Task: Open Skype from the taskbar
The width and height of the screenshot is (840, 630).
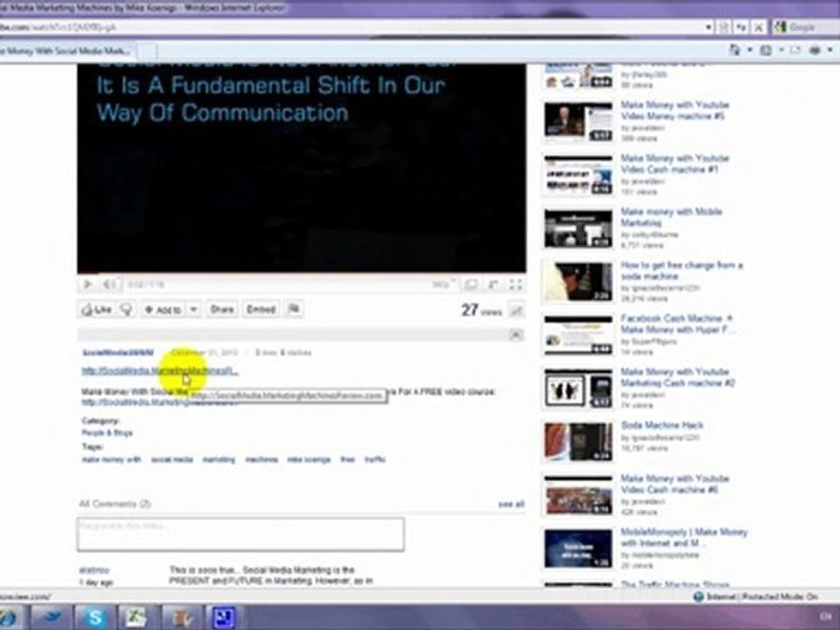Action: pos(95,618)
